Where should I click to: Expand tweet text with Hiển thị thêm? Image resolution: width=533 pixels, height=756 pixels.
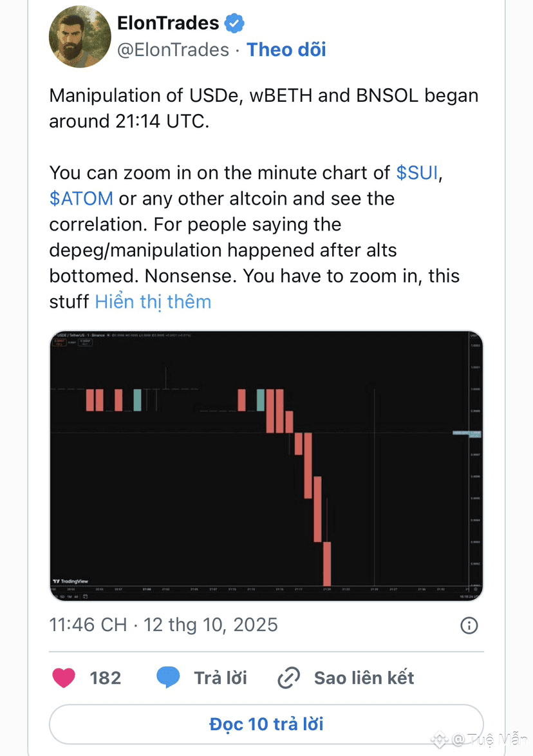(153, 301)
